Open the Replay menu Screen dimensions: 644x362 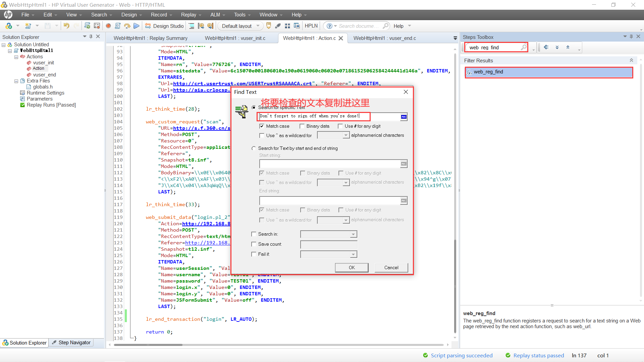[x=191, y=15]
